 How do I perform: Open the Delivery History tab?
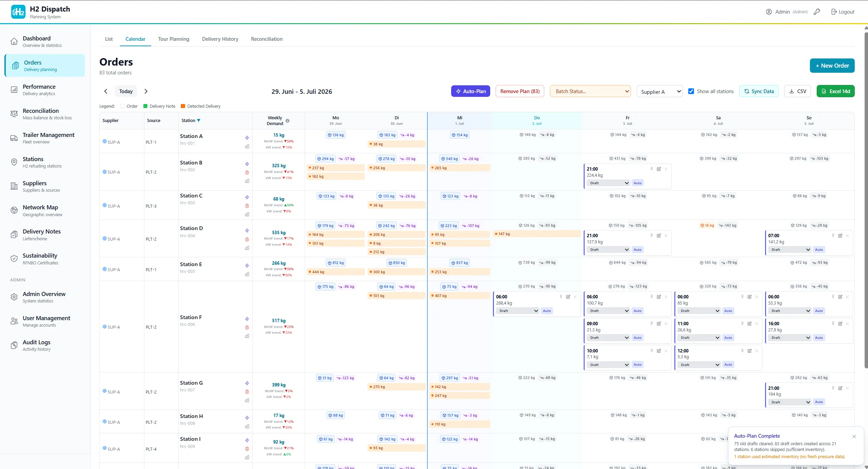220,39
